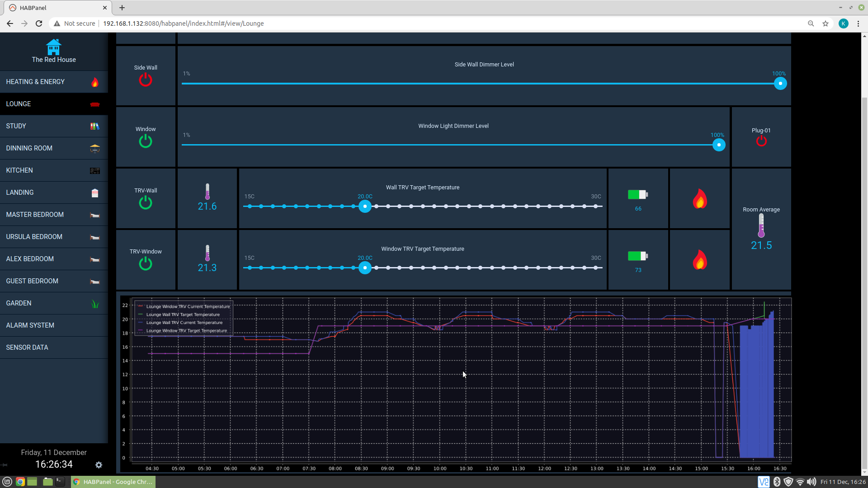The width and height of the screenshot is (868, 488).
Task: Open Bluetooth icon in system tray
Action: click(x=777, y=482)
